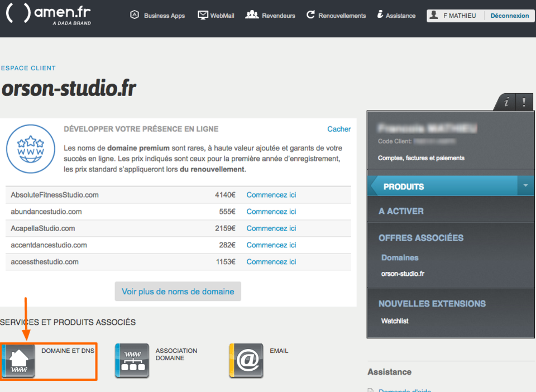Switch to the info 'i' tab
Screen dimensions: 536x392
click(x=506, y=102)
